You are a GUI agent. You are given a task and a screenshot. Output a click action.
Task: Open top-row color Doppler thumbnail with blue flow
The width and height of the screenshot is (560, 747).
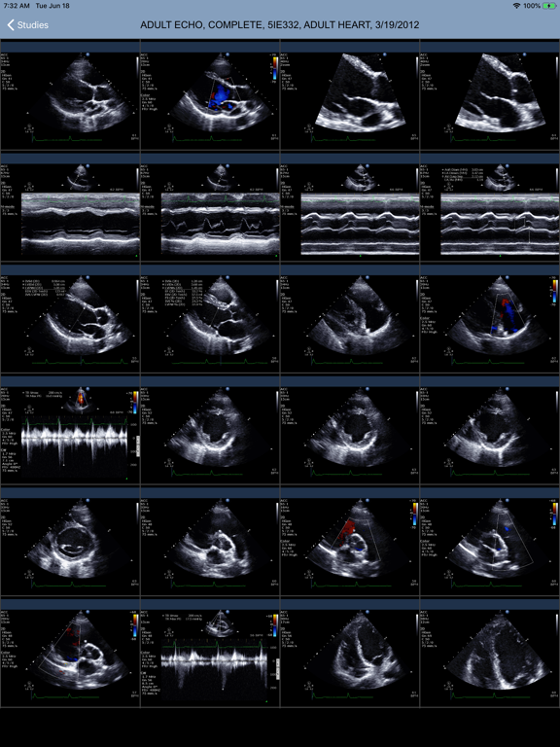click(210, 95)
